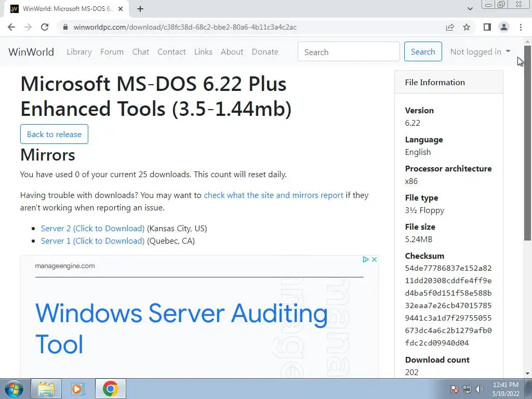This screenshot has height=399, width=532.
Task: Click the AdChoices triangle icon on the ad
Action: click(365, 260)
